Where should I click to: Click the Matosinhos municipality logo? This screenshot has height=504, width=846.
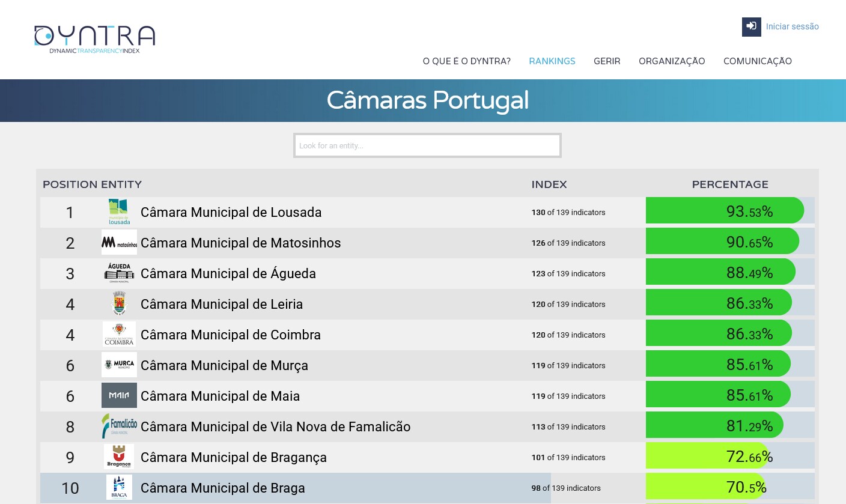point(119,243)
